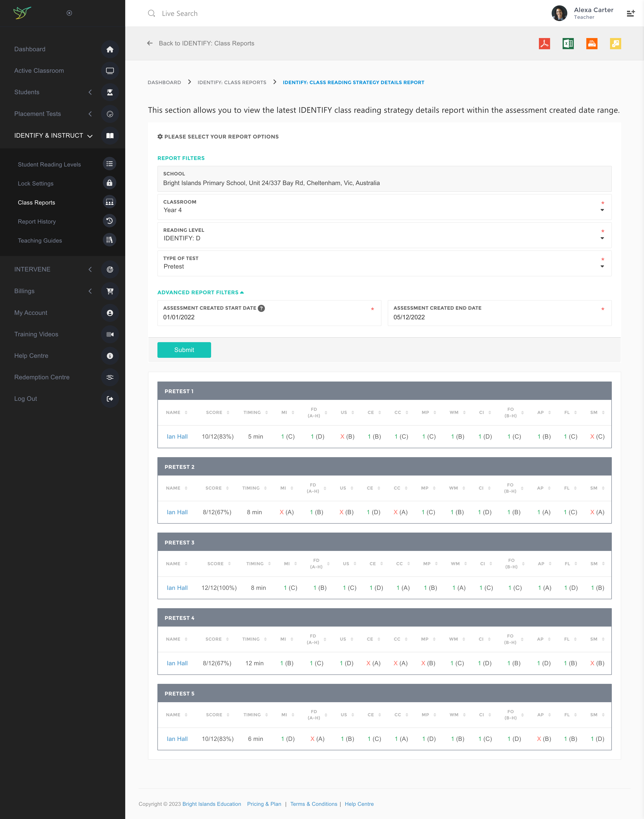
Task: Expand the INTERVENE sidebar menu
Action: [x=32, y=269]
